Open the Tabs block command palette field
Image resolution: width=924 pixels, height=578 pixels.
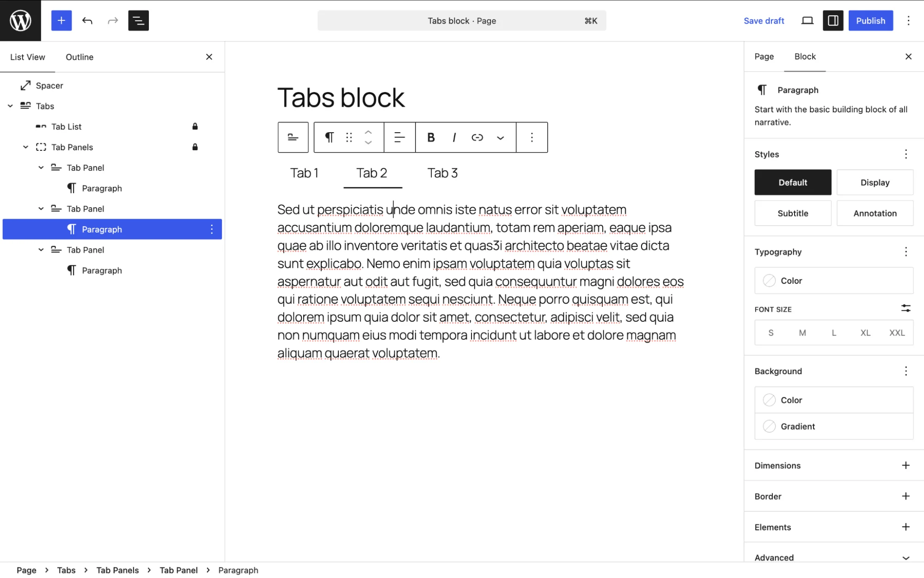click(462, 21)
